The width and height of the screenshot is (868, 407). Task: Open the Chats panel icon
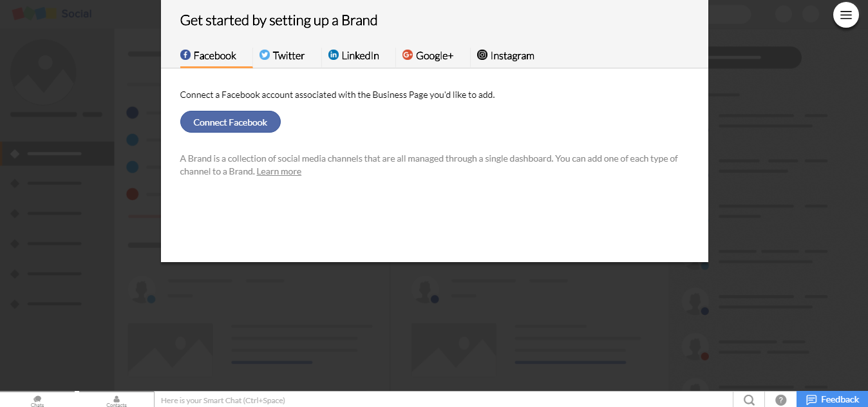(x=37, y=401)
